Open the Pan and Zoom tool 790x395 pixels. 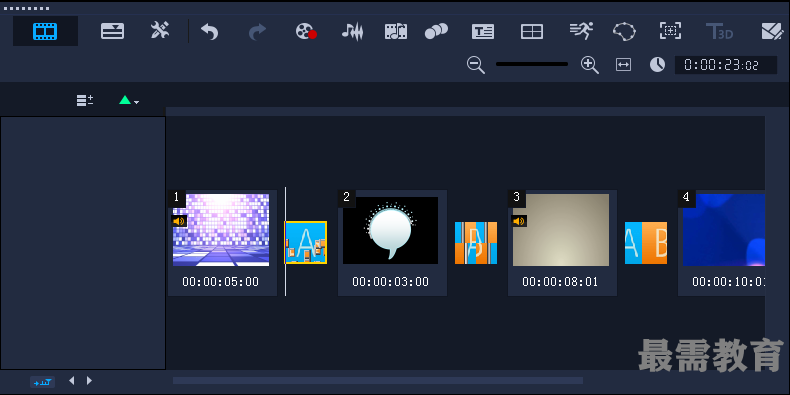[x=671, y=31]
